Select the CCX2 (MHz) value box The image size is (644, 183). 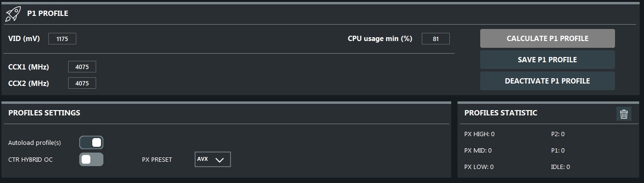tap(82, 83)
